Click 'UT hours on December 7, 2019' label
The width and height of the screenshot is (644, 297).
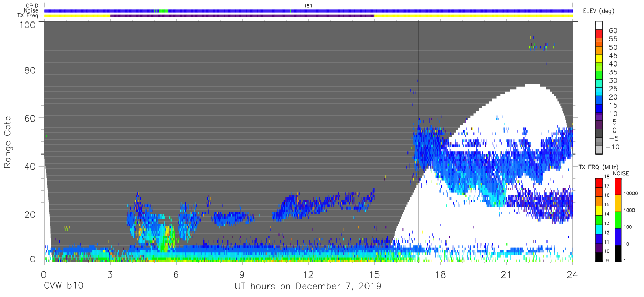coord(308,287)
